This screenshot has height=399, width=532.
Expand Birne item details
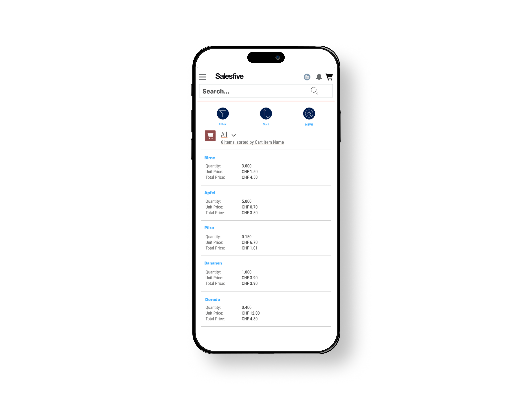[210, 158]
